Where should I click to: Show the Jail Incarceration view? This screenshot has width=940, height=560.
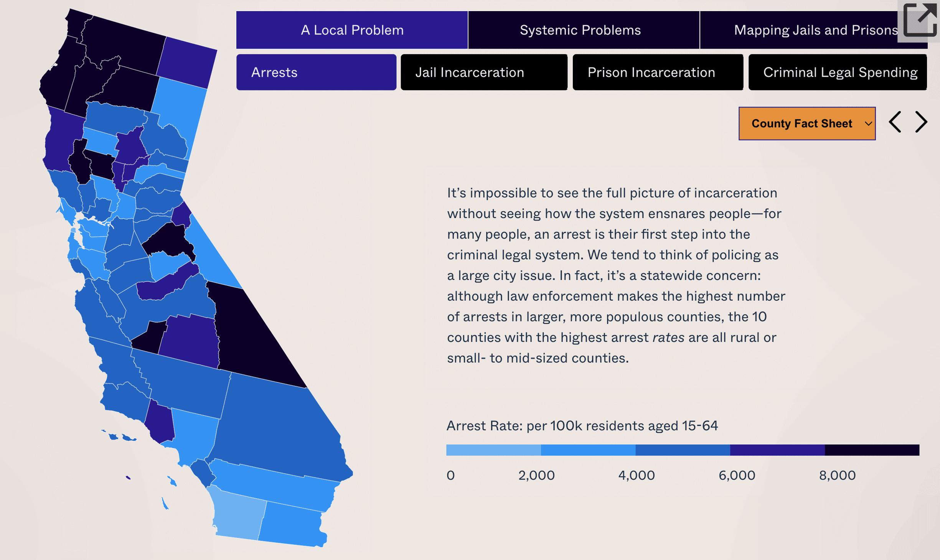[x=484, y=72]
